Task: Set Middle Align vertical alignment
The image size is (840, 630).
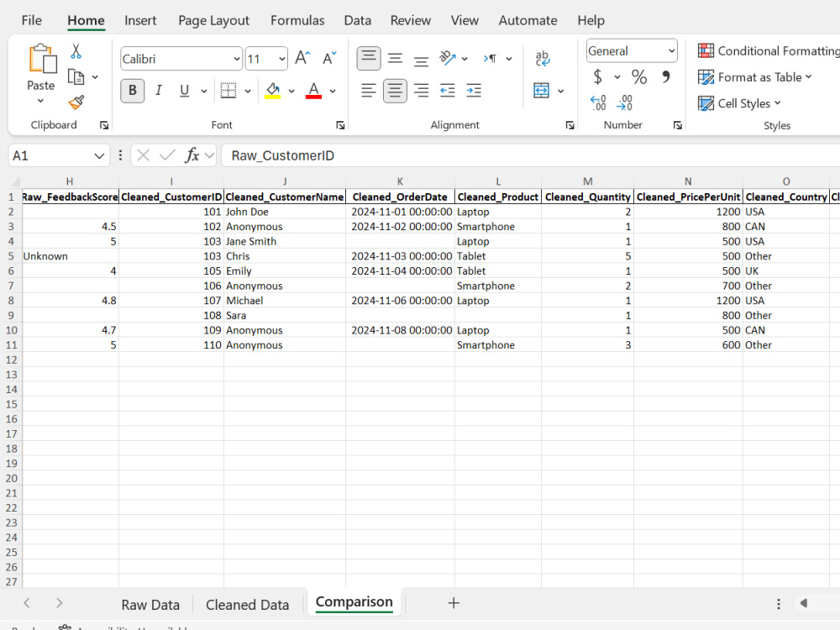Action: tap(395, 59)
